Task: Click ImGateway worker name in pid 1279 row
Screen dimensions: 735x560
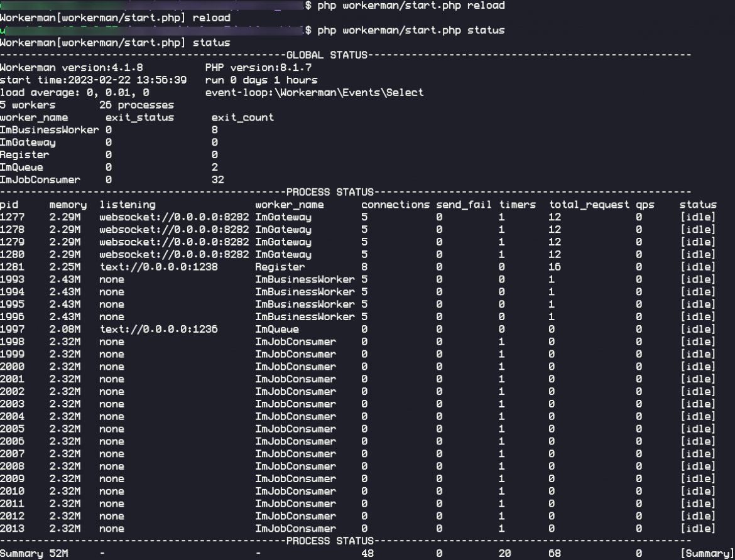Action: coord(283,242)
